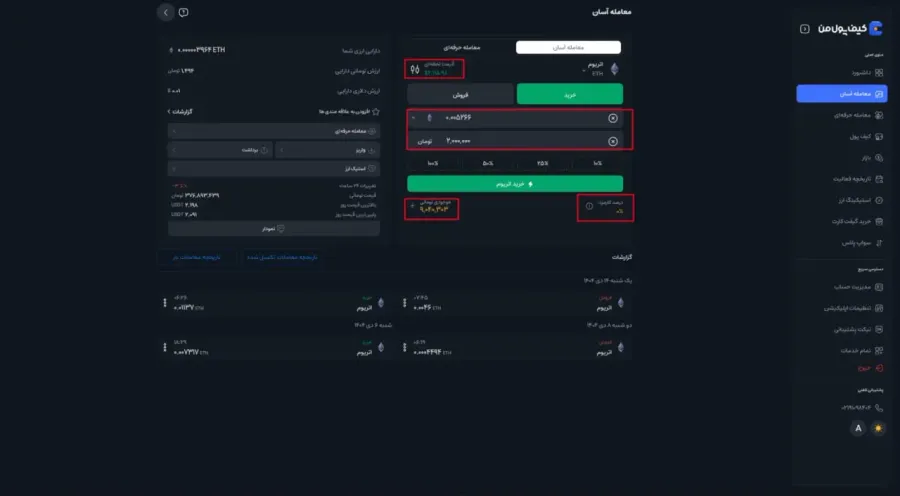Add Toman balance with the plus icon
Screen dimensions: 900x496
point(412,206)
